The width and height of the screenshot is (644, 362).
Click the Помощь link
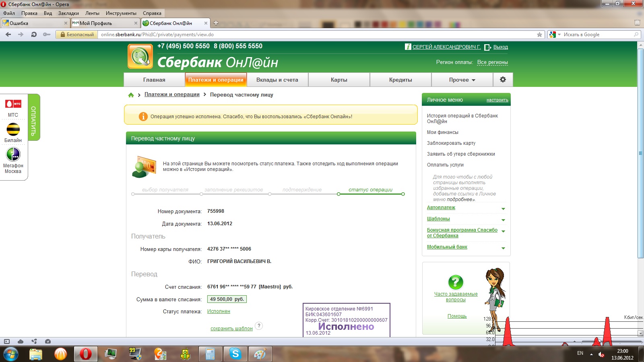point(457,316)
